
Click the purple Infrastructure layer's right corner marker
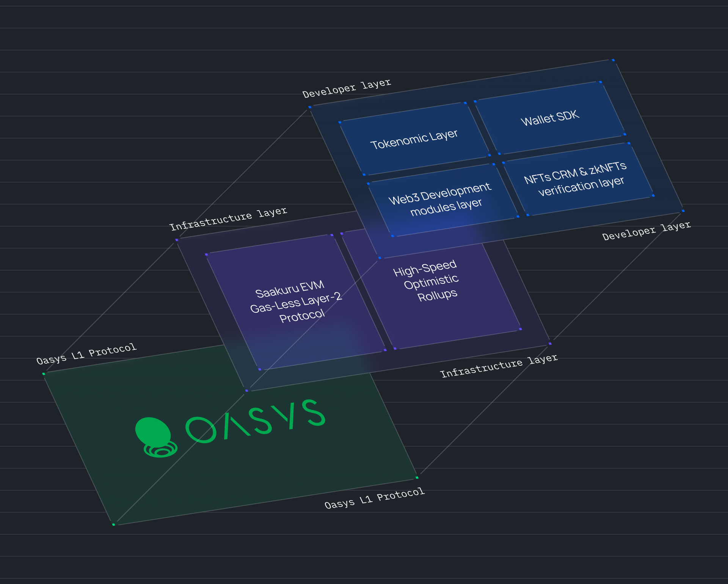click(550, 344)
